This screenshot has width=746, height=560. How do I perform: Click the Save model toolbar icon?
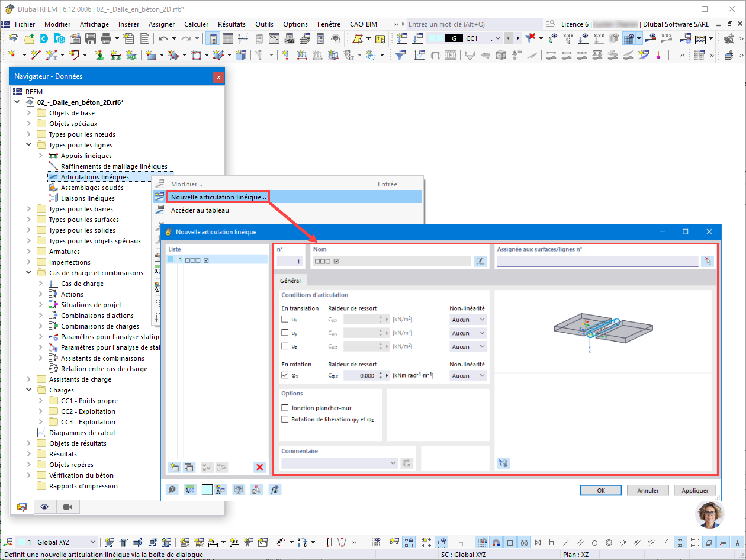tap(91, 38)
